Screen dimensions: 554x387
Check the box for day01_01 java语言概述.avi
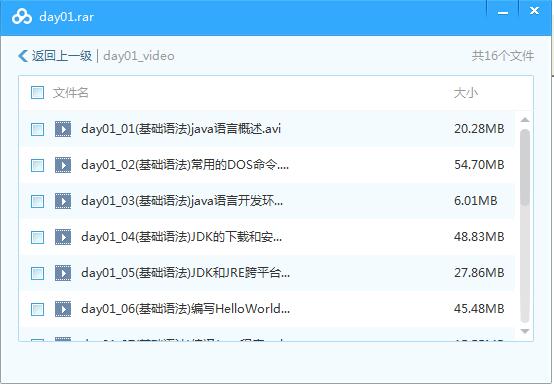[x=37, y=129]
